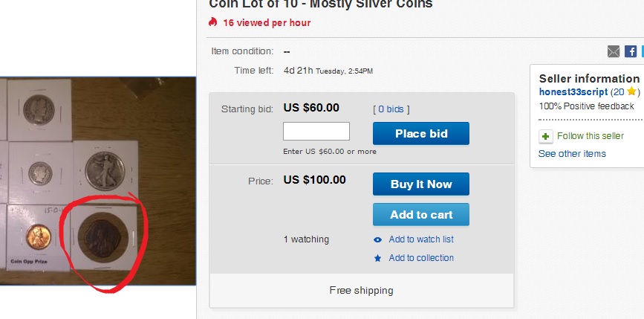The height and width of the screenshot is (319, 644).
Task: Share listing via the Facebook icon
Action: tap(631, 51)
